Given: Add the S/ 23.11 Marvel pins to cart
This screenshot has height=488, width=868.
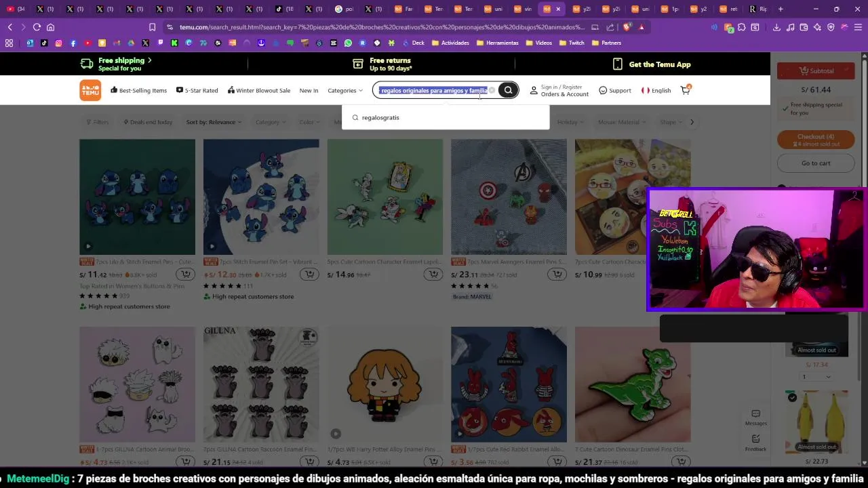Looking at the screenshot, I should [x=557, y=274].
